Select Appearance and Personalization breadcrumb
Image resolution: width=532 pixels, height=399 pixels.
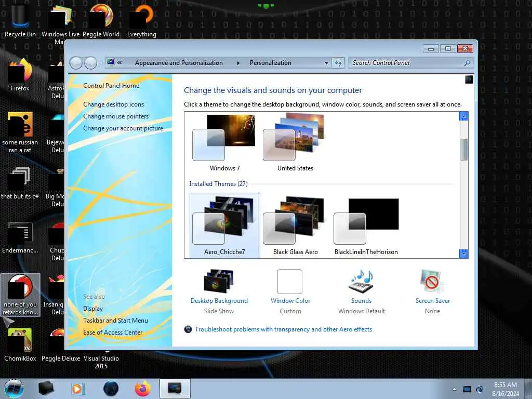pos(179,63)
